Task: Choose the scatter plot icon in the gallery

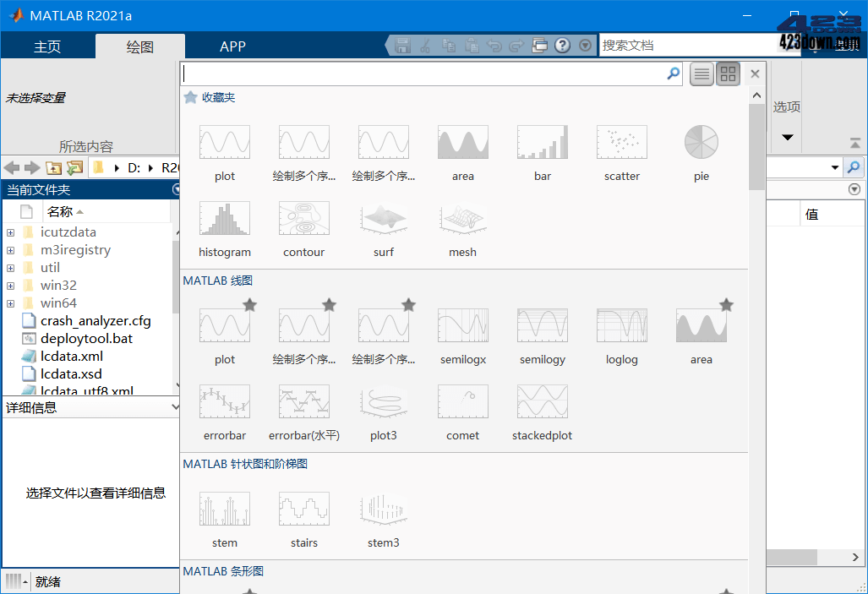Action: 621,142
